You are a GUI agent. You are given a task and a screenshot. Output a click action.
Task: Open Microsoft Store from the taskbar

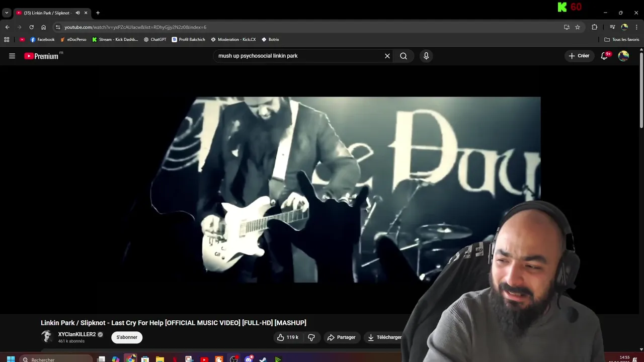click(145, 359)
